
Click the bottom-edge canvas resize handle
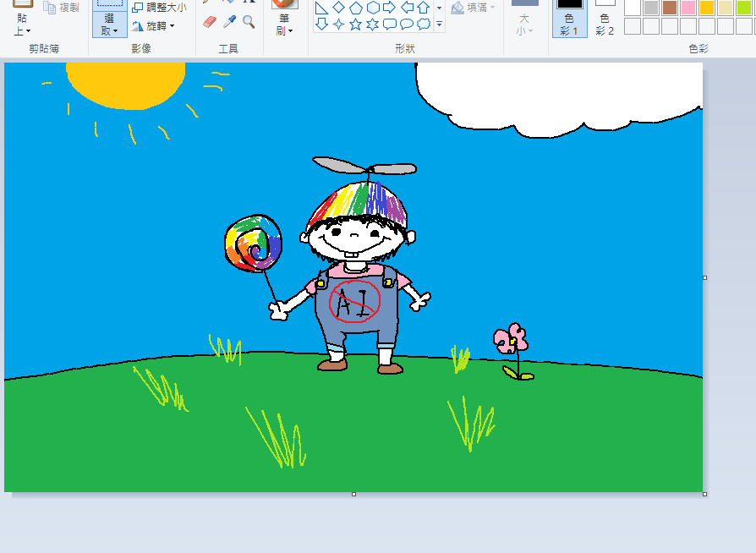pyautogui.click(x=353, y=494)
